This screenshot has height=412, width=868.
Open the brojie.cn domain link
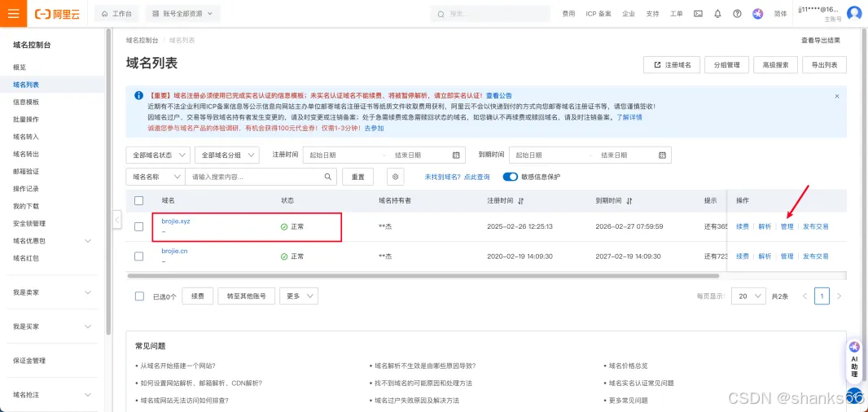point(174,251)
